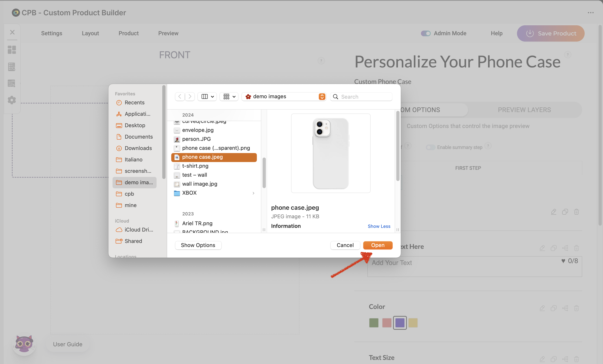Screen dimensions: 603x364
Task: Open the group-by dropdown in file dialog
Action: coord(229,96)
